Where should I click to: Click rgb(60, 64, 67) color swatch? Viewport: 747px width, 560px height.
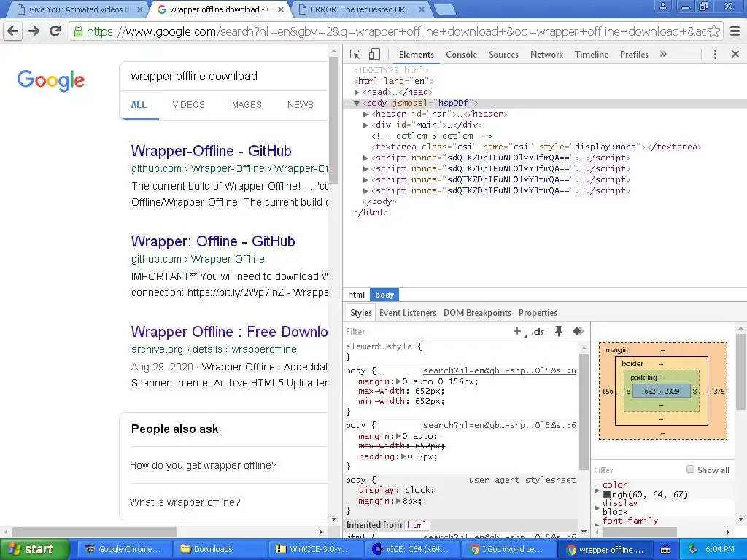point(606,495)
